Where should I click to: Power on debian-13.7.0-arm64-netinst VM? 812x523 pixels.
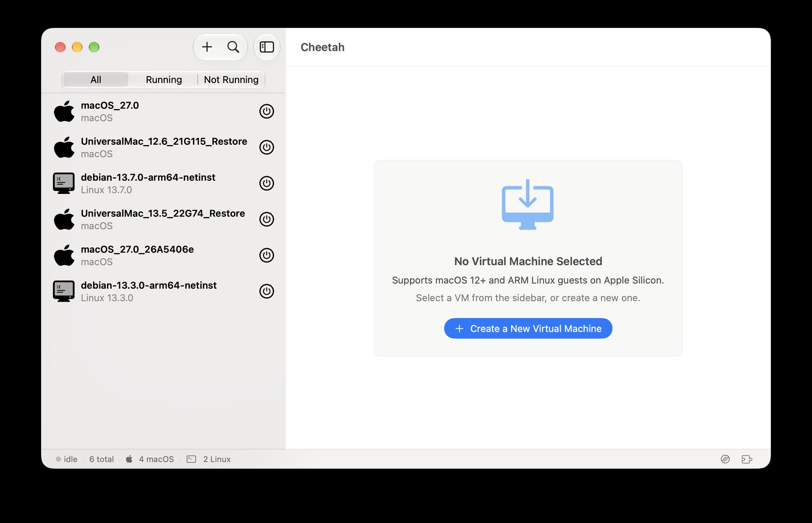(x=267, y=184)
